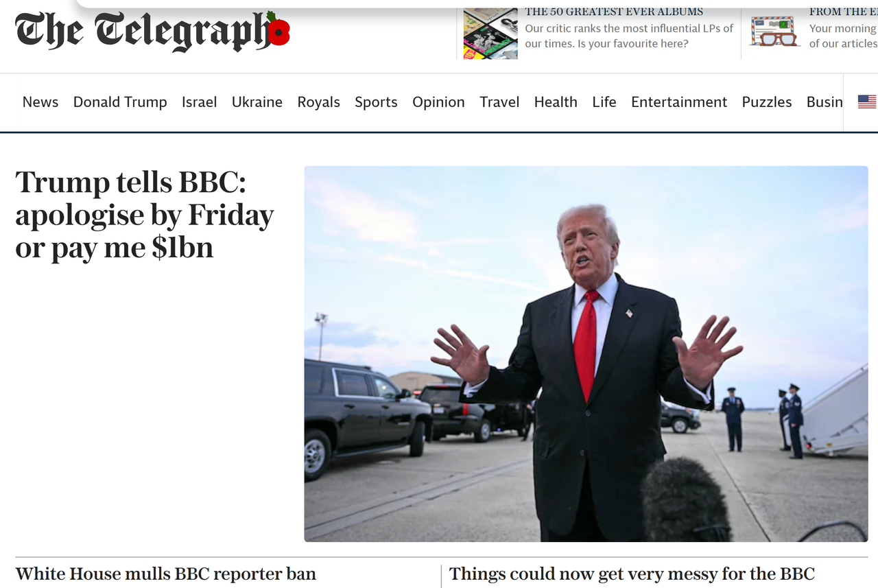878x588 pixels.
Task: Click the glasses newsletter illustration
Action: [775, 32]
